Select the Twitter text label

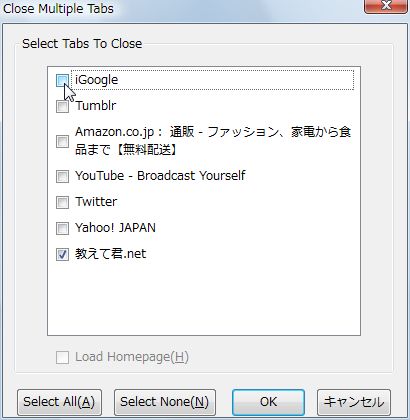(x=96, y=202)
